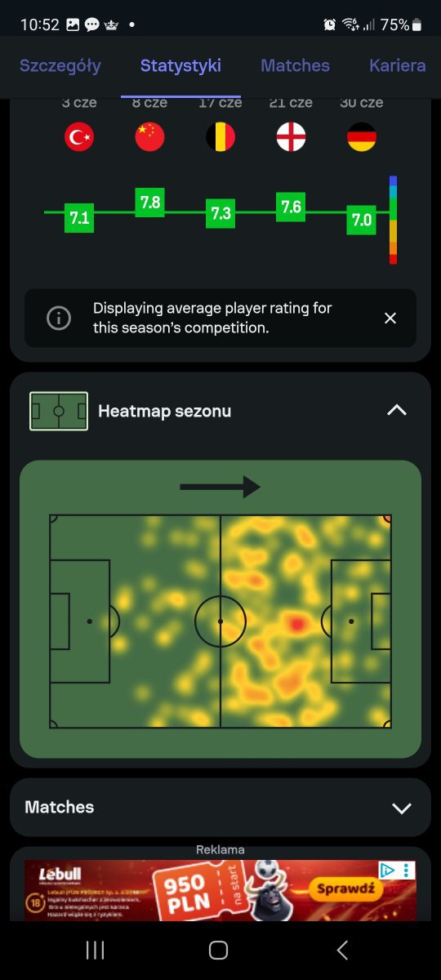Open the AdChoices icon on the ad
Image resolution: width=441 pixels, height=980 pixels.
click(390, 871)
